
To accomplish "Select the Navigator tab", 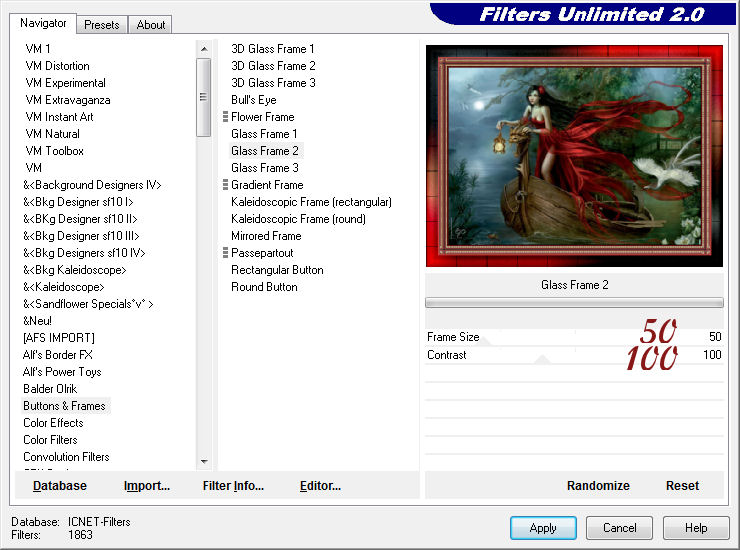I will coord(43,23).
